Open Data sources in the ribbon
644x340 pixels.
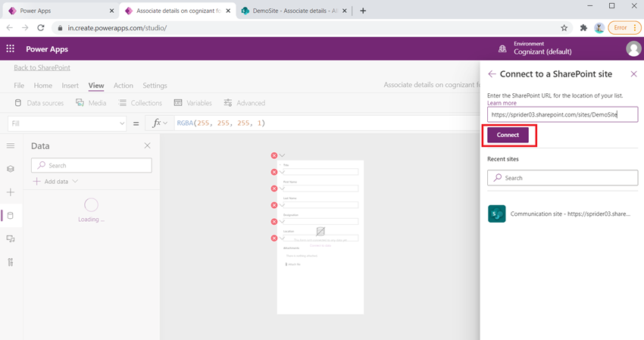[x=39, y=103]
